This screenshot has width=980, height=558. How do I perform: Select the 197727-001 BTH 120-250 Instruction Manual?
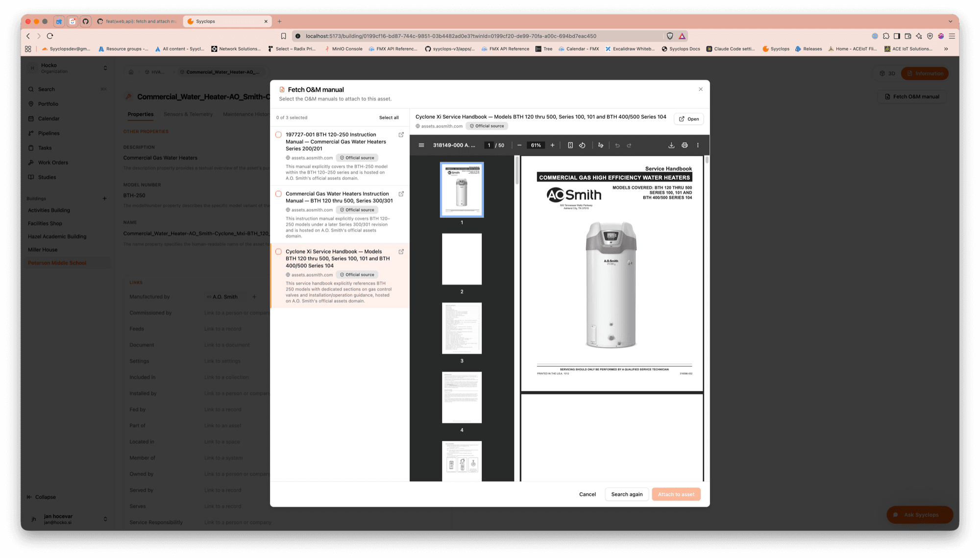point(278,135)
